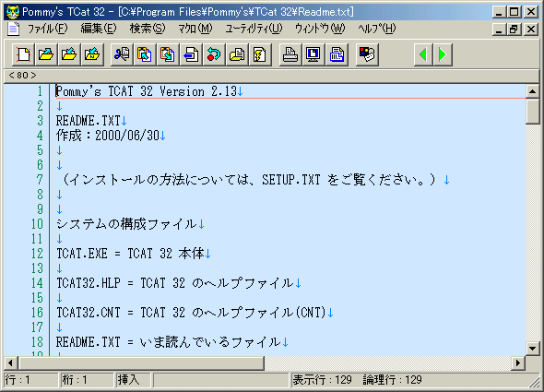
Task: Close the inner Readme.txt document
Action: click(531, 30)
